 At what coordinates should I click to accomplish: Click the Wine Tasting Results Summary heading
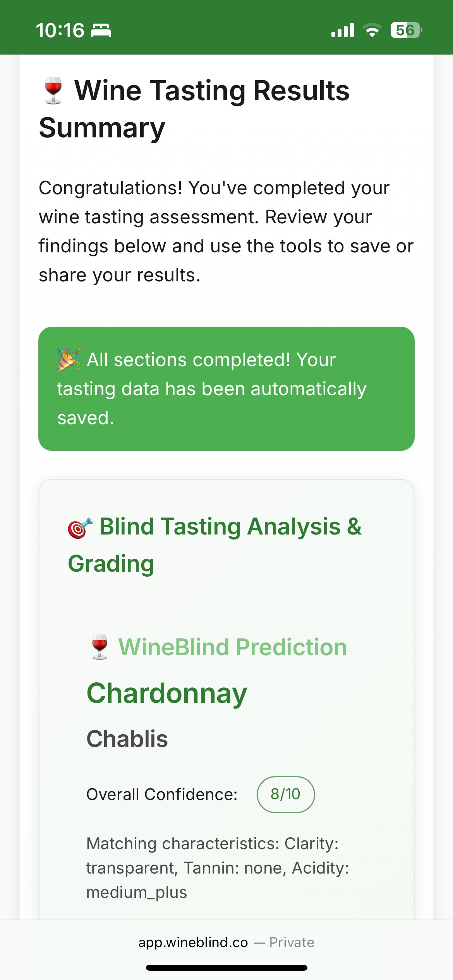(194, 109)
